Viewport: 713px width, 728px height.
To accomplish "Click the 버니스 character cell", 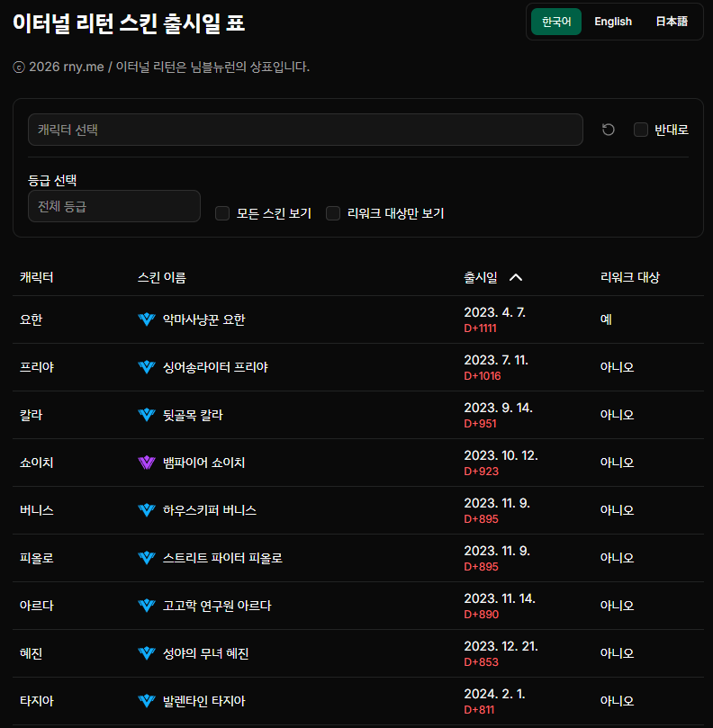I will (37, 510).
